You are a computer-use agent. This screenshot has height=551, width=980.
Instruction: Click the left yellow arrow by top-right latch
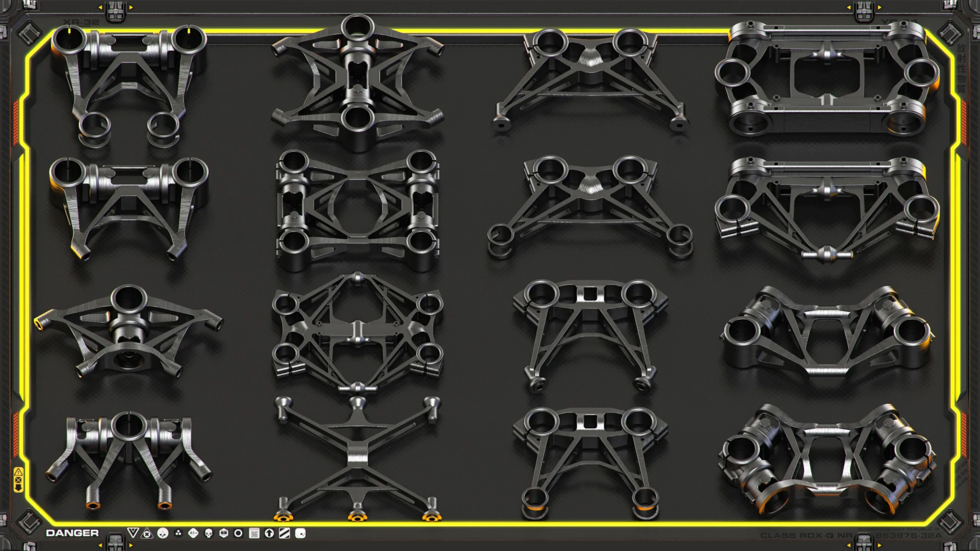[849, 7]
